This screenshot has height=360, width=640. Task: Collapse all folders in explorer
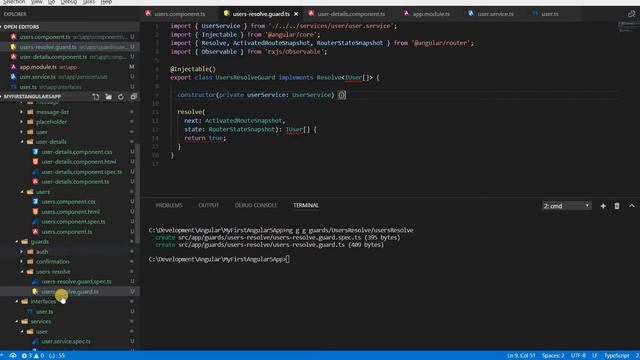click(133, 97)
